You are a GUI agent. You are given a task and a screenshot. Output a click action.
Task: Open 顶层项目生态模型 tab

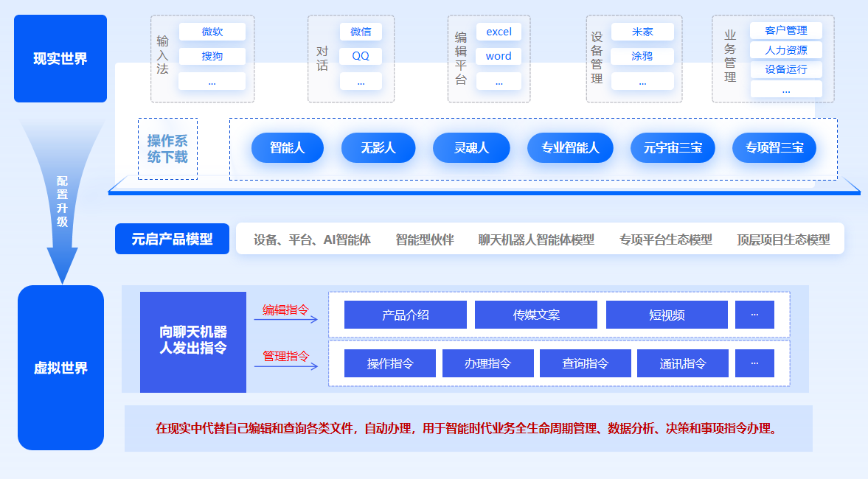[783, 239]
